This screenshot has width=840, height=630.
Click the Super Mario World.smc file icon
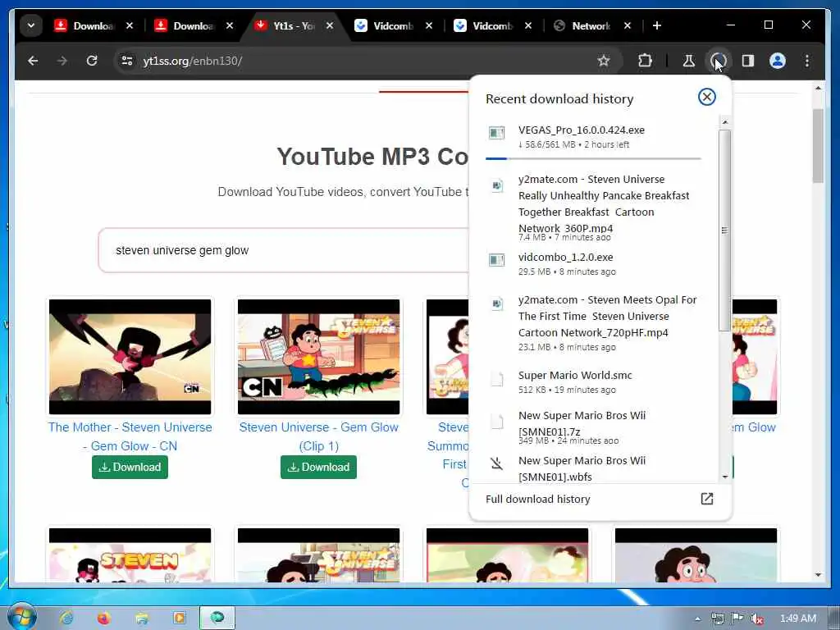[497, 379]
